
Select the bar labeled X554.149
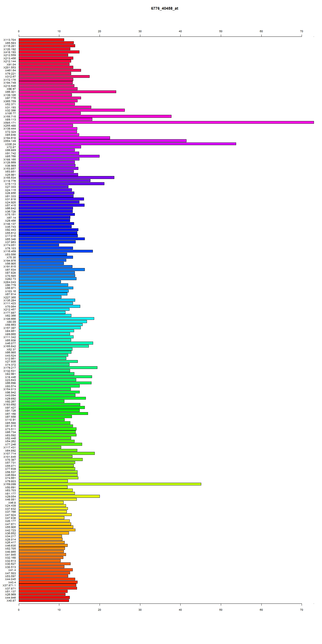tap(103, 141)
